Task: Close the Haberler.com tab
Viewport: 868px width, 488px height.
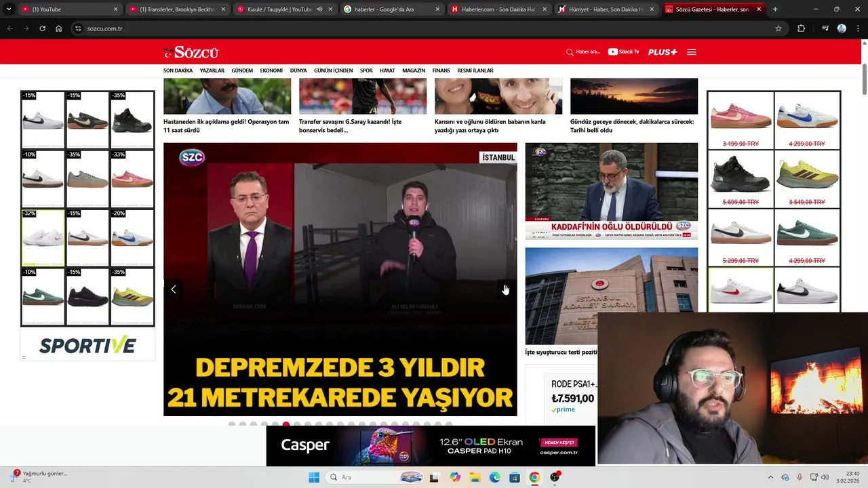Action: 545,9
